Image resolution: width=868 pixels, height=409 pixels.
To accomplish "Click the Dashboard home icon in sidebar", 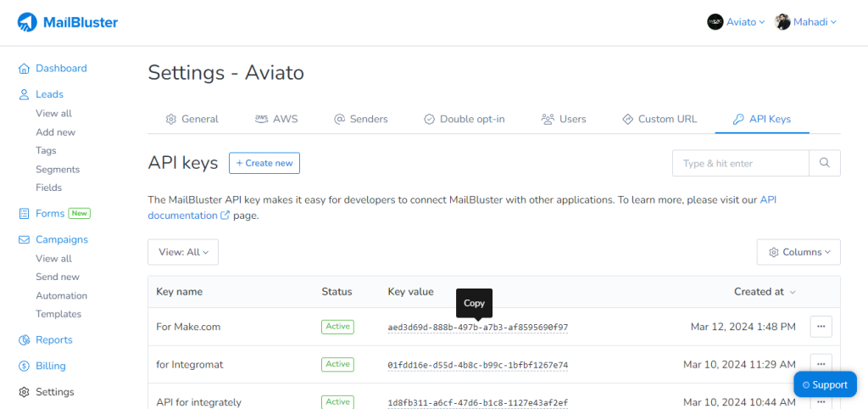I will 25,69.
